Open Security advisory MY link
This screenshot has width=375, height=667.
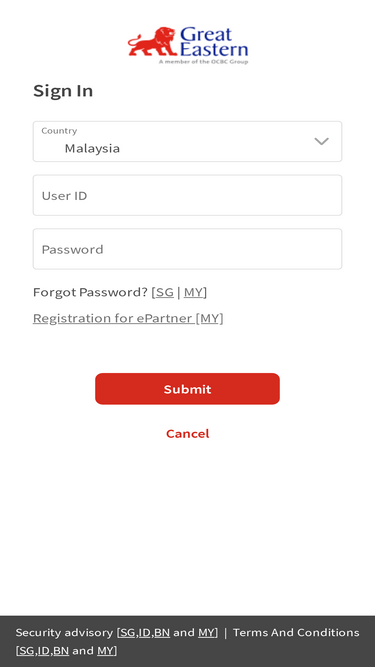pos(206,633)
